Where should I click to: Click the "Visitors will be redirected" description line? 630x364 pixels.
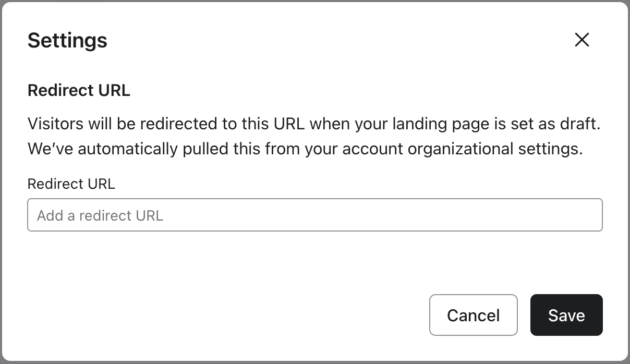[314, 124]
